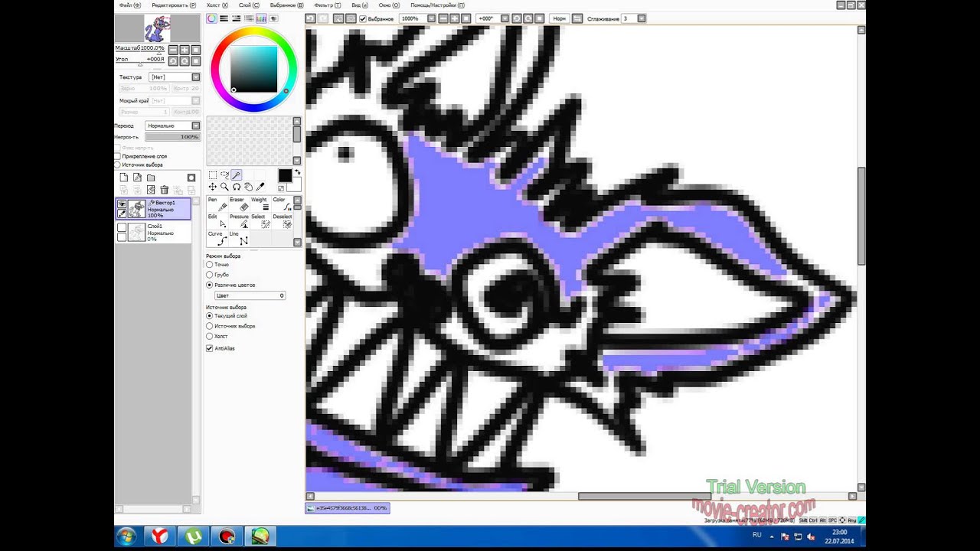This screenshot has height=551, width=980.
Task: Toggle the RGB sliders panel
Action: click(224, 18)
